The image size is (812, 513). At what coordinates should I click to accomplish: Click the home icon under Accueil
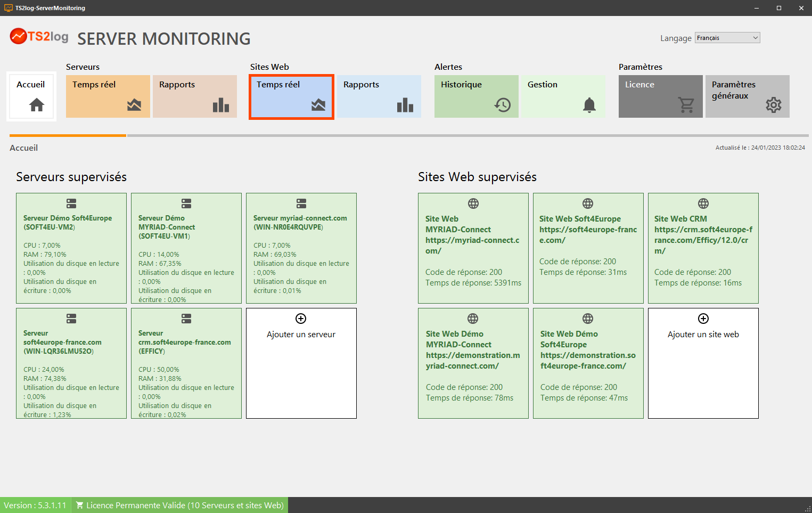37,105
